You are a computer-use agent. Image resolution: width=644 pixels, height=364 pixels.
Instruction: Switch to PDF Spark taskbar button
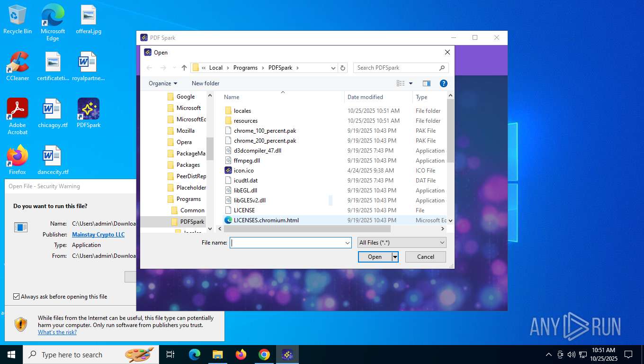tap(287, 355)
